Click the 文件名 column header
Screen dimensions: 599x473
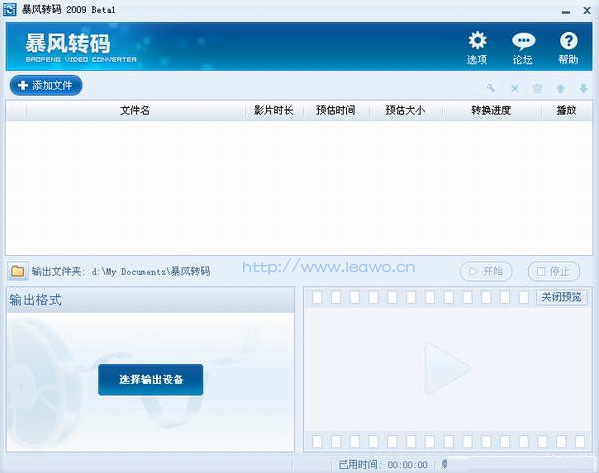coord(135,110)
